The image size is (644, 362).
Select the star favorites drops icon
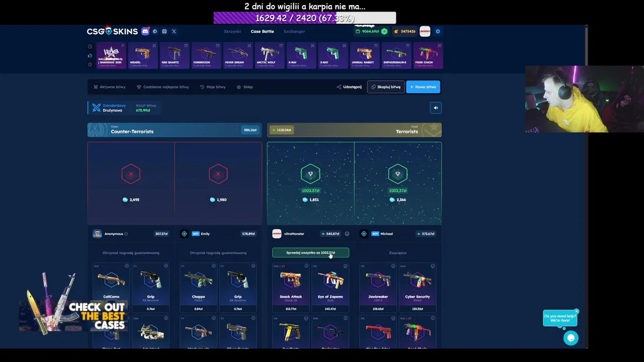[x=90, y=64]
